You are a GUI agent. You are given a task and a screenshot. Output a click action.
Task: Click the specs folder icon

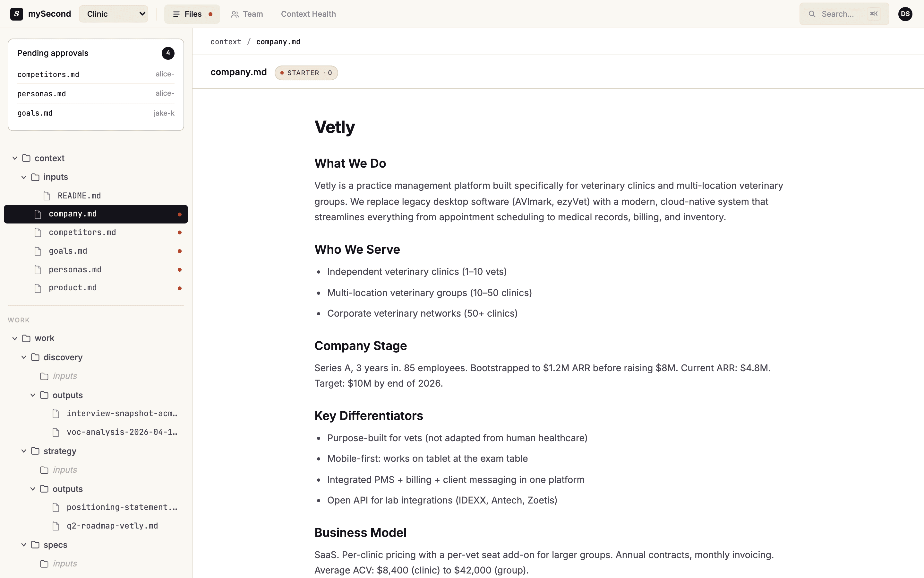pos(36,545)
